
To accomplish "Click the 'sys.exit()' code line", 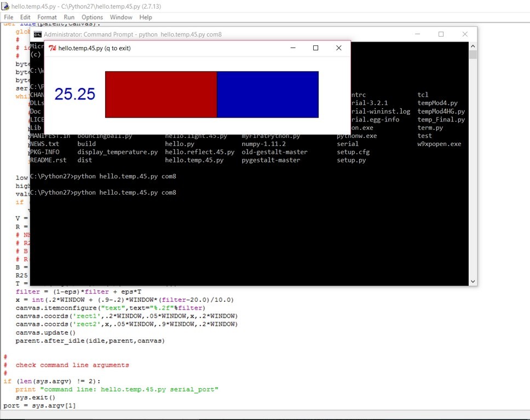I will click(x=35, y=398).
